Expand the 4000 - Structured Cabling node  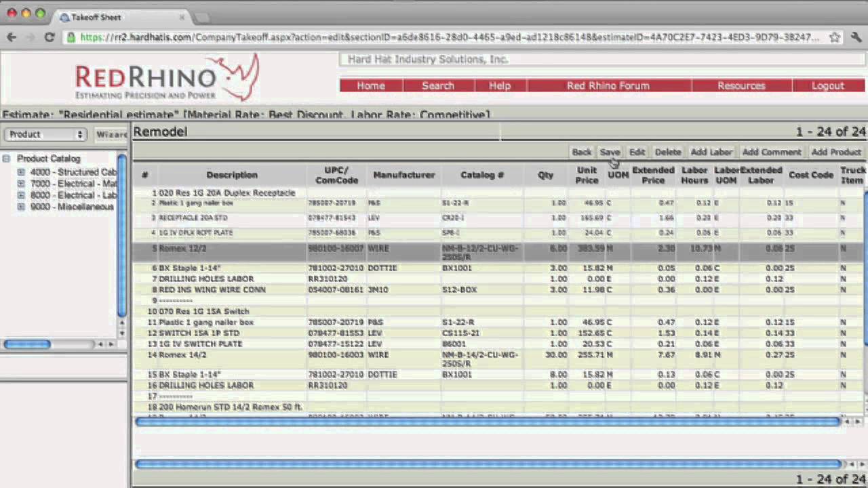(21, 172)
